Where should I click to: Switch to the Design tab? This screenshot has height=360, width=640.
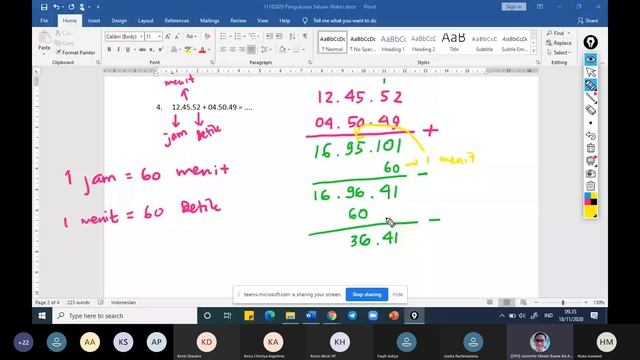click(119, 20)
